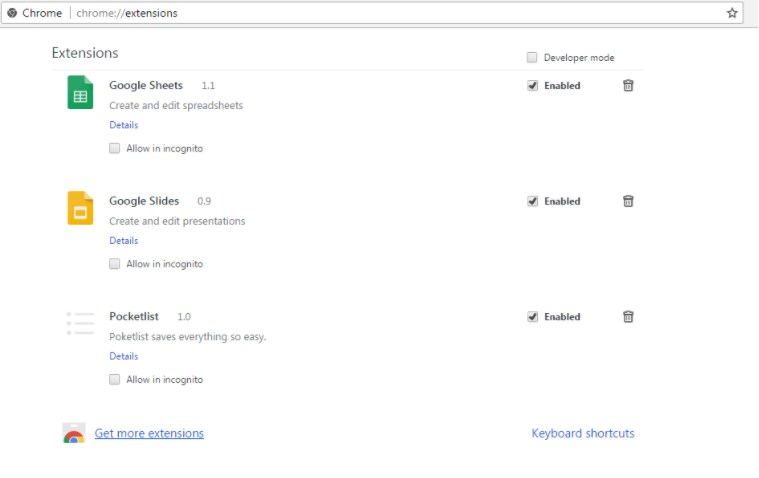This screenshot has width=759, height=478.
Task: Click 'Create and edit presentations' description
Action: click(x=177, y=221)
